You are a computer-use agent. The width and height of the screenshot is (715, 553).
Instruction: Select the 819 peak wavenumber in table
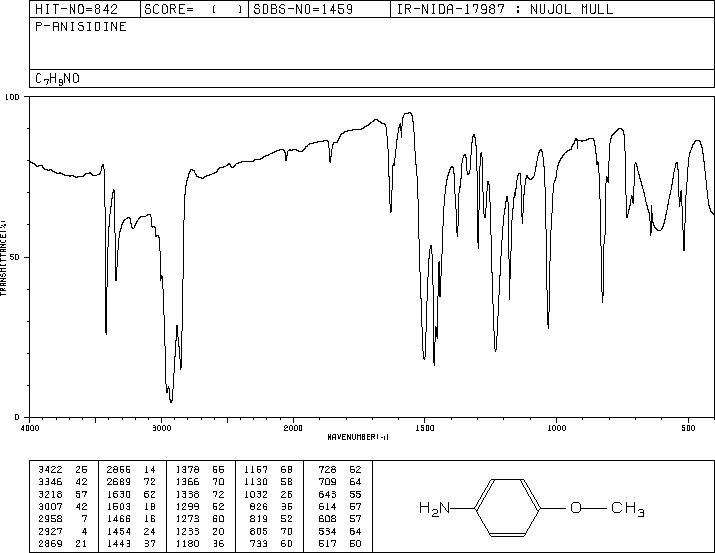point(259,519)
